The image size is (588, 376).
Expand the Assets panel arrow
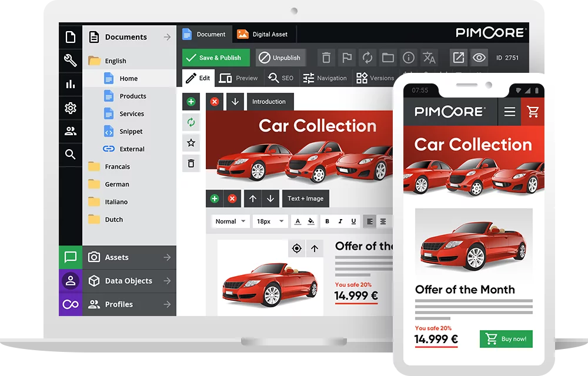click(167, 257)
